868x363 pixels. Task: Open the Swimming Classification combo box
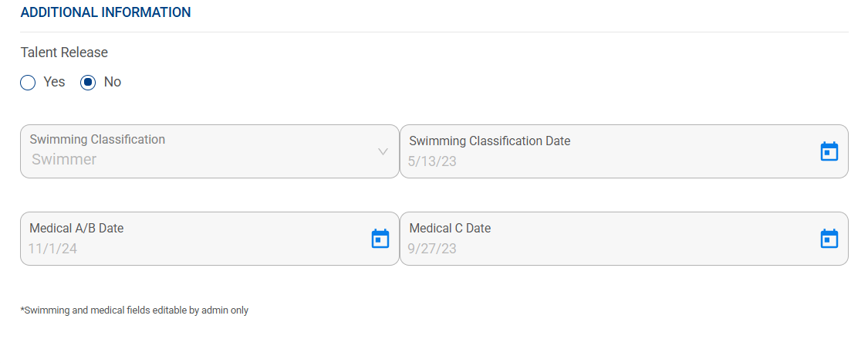point(201,151)
